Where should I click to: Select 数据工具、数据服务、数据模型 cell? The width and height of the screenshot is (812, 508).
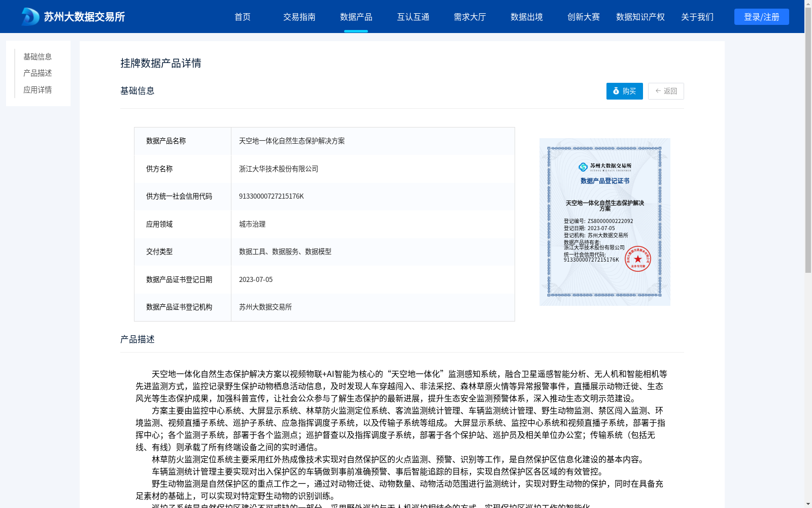(x=373, y=251)
